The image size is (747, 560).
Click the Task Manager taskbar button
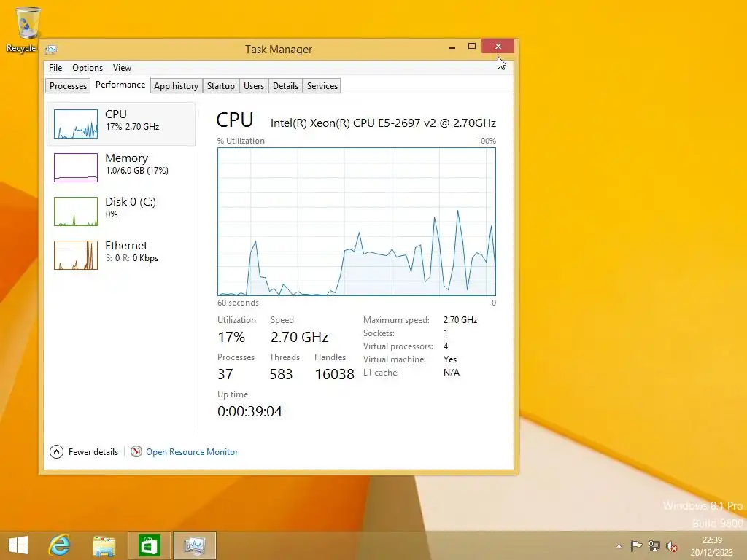(x=194, y=545)
